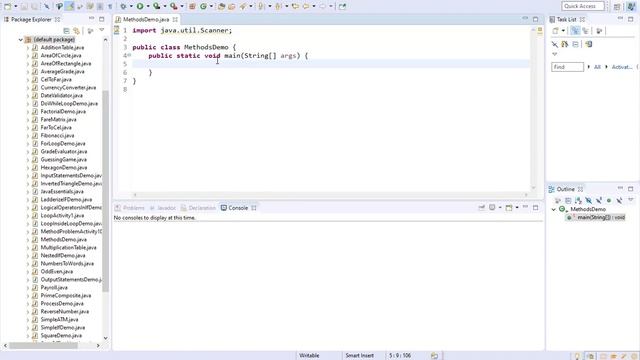Viewport: 640px width, 360px height.
Task: Select the MethodsDemo.java editor tab
Action: 146,19
